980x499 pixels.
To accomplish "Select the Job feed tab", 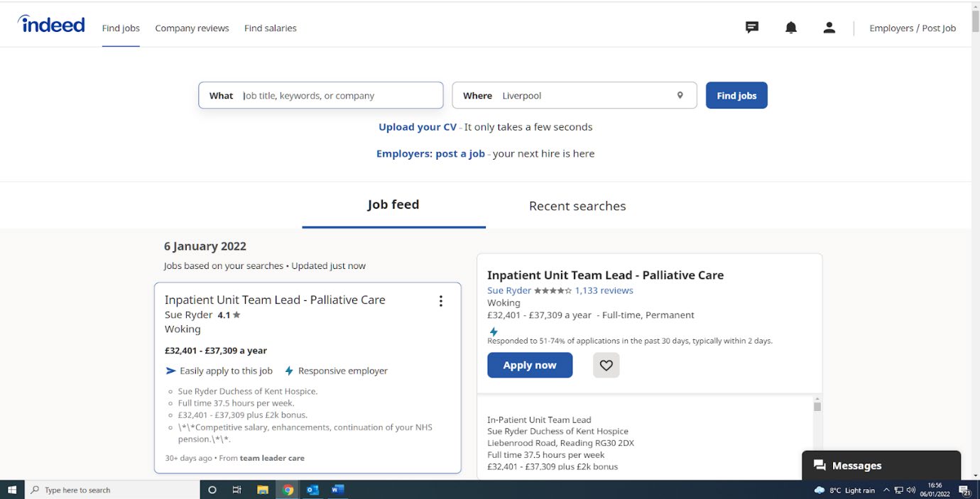I will [x=393, y=205].
